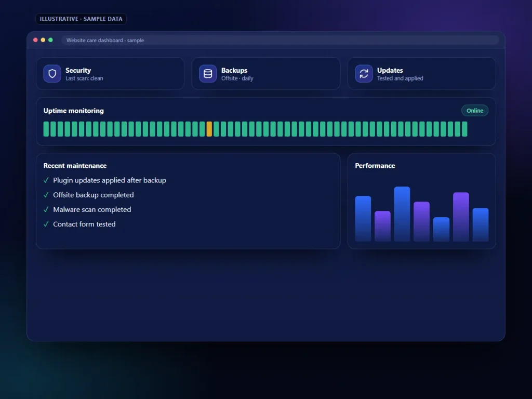The height and width of the screenshot is (399, 532).
Task: Click Plugin updates applied after backup entry
Action: 110,180
